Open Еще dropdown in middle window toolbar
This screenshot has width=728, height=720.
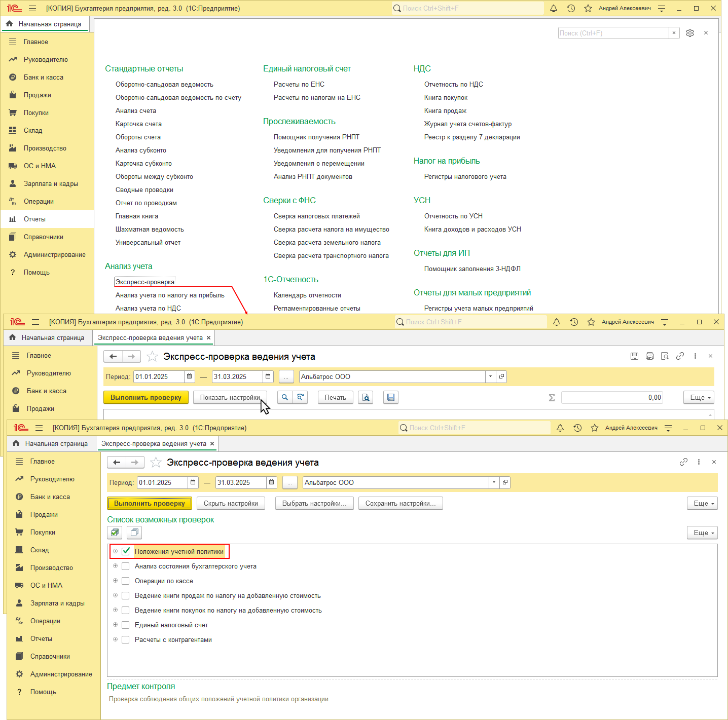tap(699, 397)
